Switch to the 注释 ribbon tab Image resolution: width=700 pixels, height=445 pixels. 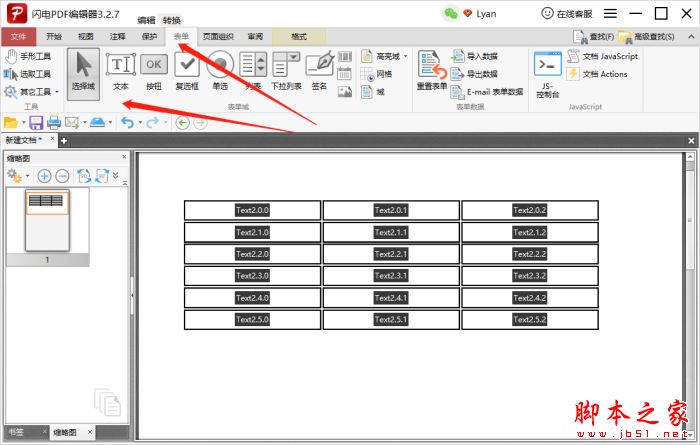(x=117, y=37)
